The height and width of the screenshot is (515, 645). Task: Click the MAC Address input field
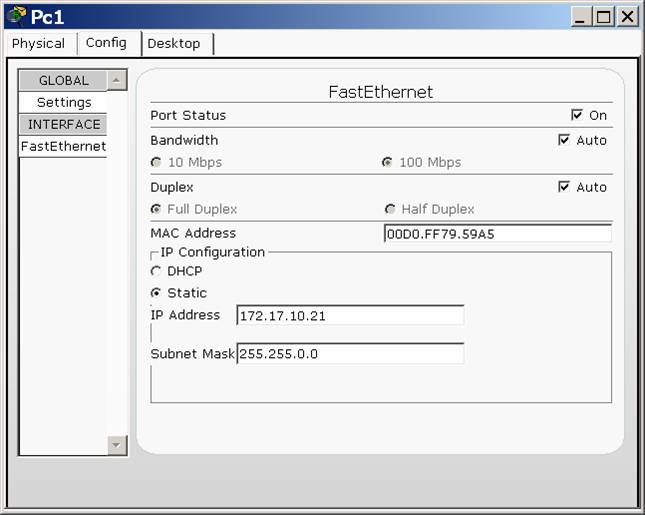coord(497,234)
